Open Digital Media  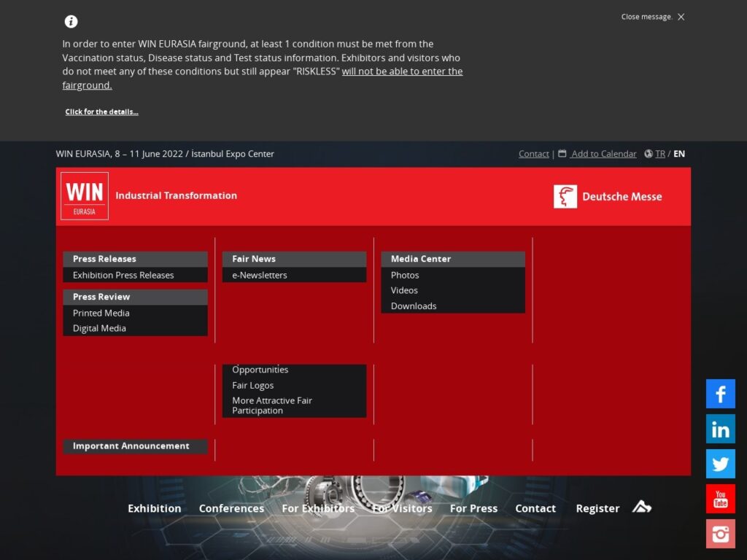(x=135, y=328)
